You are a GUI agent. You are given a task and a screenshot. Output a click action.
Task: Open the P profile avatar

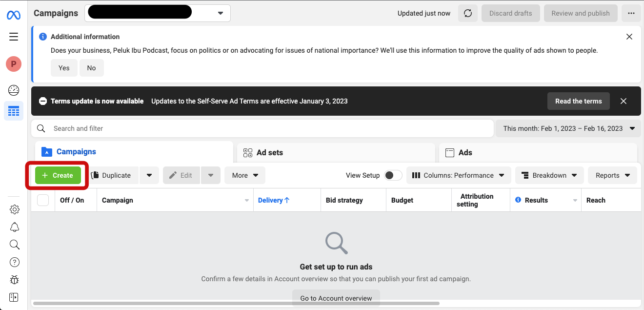14,64
